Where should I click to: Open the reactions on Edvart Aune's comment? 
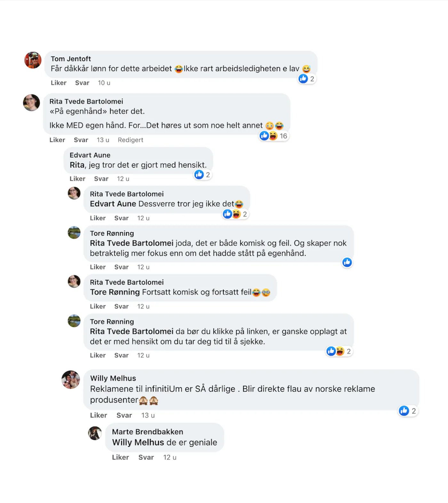pos(203,175)
